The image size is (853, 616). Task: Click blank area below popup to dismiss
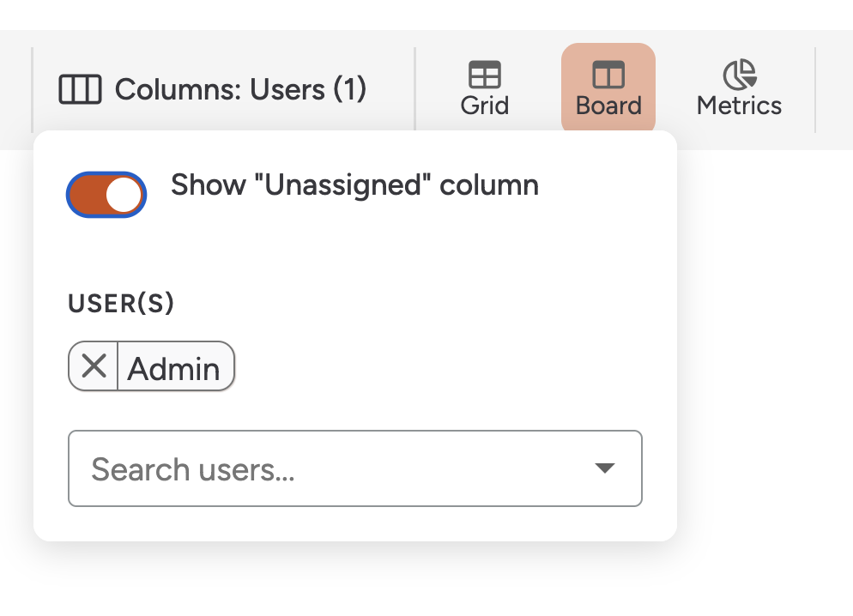(429, 583)
